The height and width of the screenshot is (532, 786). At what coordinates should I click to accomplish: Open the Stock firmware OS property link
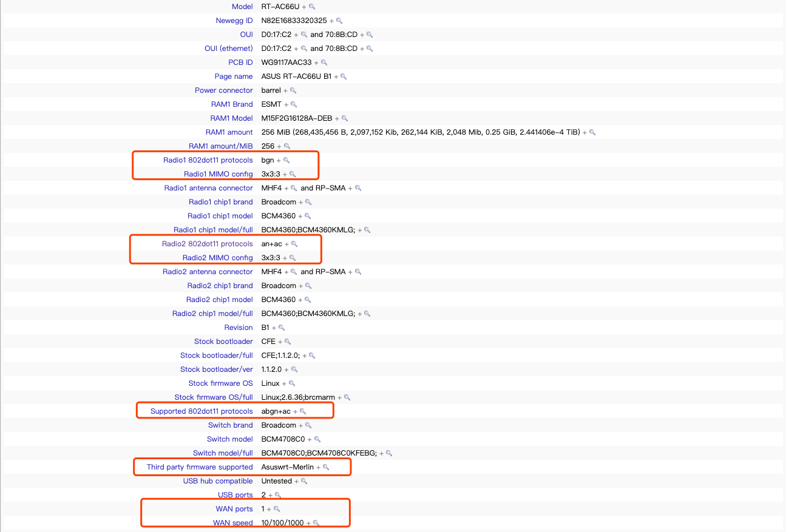(221, 383)
